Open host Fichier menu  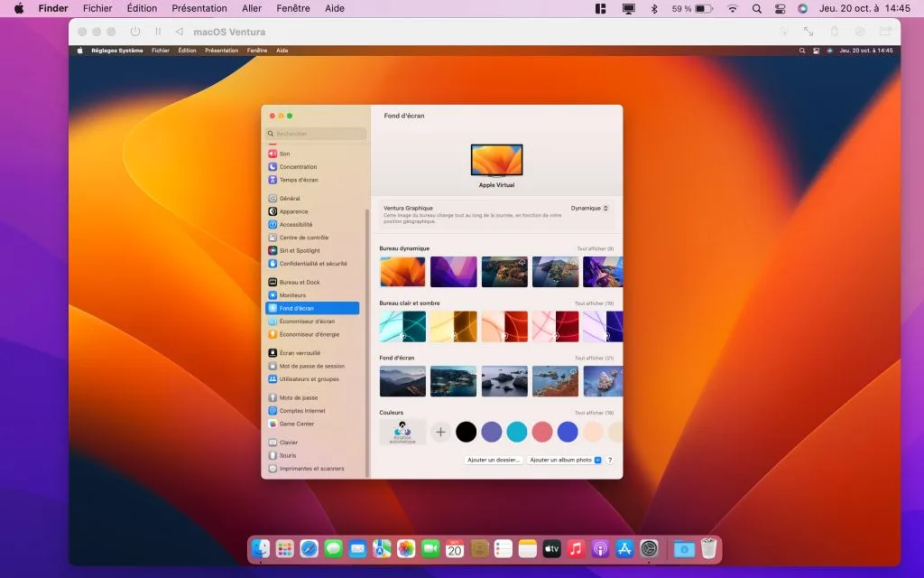[97, 8]
